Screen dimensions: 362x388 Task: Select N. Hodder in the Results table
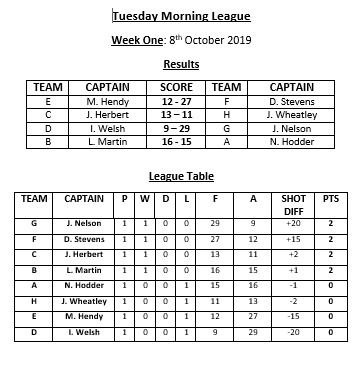tap(292, 142)
